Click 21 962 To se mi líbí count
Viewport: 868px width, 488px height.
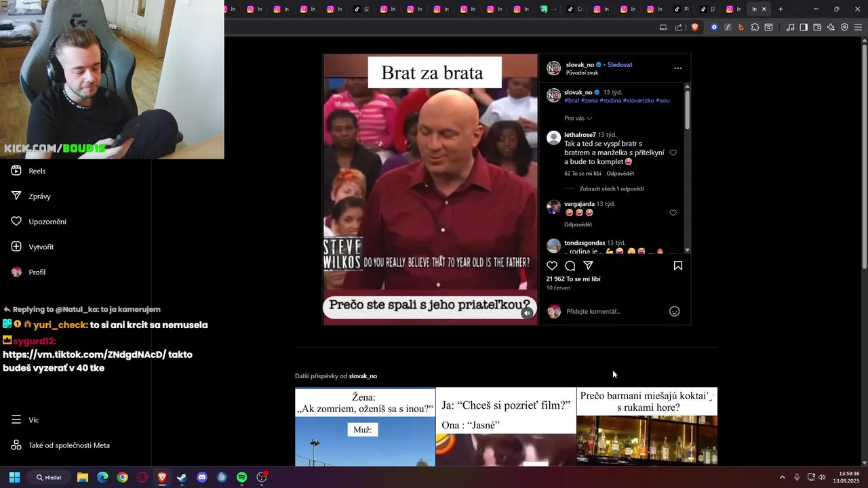pyautogui.click(x=573, y=279)
